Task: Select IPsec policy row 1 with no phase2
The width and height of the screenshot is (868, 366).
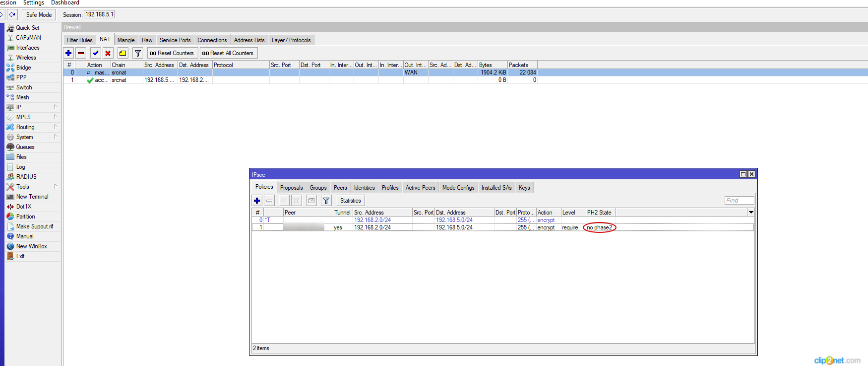Action: click(x=503, y=227)
